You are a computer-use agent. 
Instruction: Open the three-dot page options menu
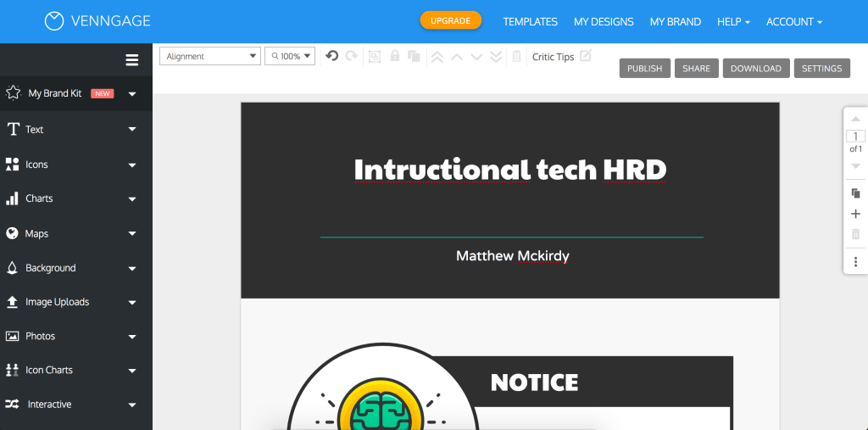pyautogui.click(x=855, y=262)
